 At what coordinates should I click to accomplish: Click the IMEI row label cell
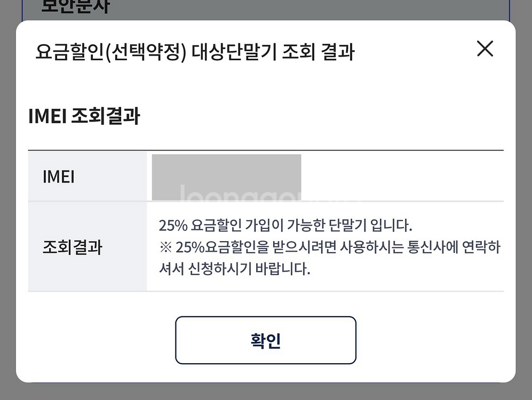tap(59, 177)
